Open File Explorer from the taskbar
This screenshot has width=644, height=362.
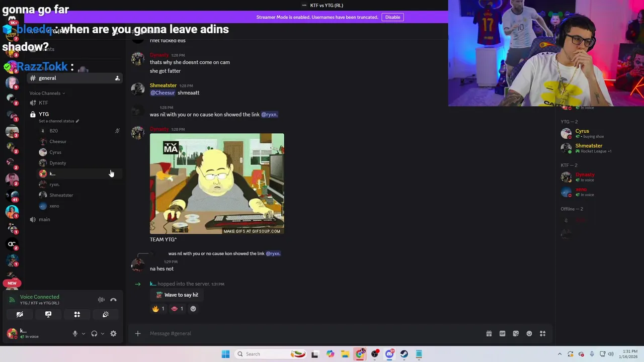coord(345,354)
